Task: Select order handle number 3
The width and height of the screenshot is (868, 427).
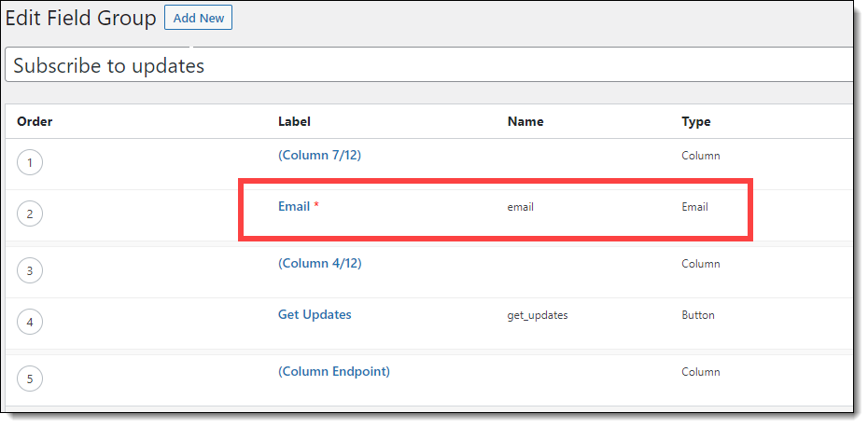Action: coord(30,271)
